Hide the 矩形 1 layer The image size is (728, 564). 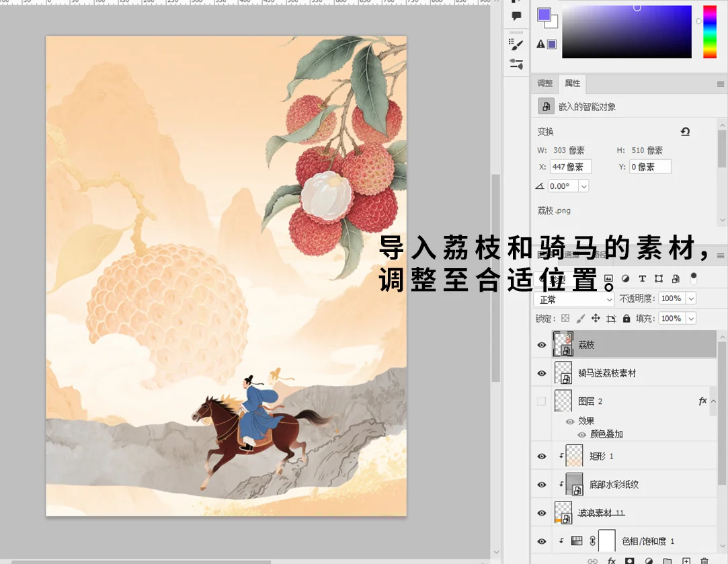click(x=541, y=456)
